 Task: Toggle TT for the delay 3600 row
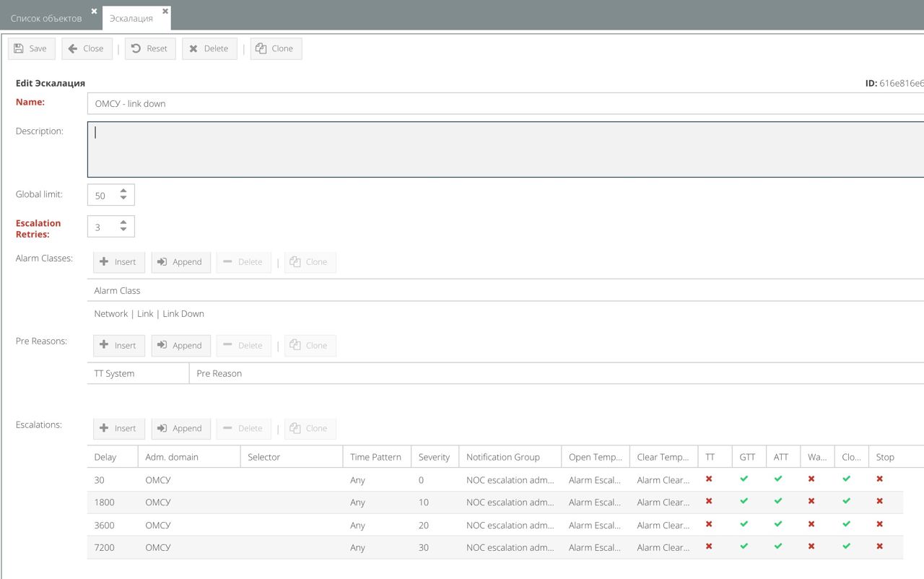709,524
